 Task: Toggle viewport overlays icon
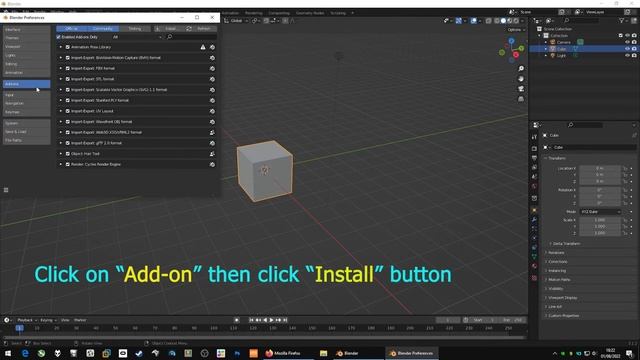[x=473, y=21]
